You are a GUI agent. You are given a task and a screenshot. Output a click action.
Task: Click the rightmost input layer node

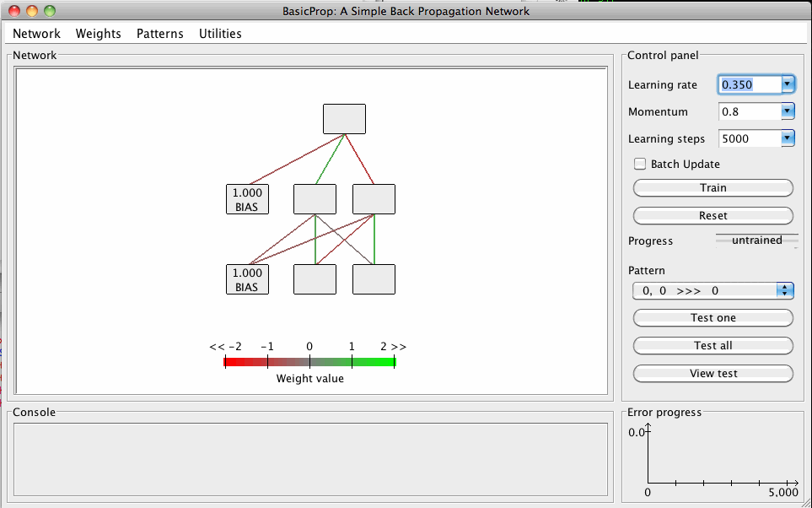pos(374,279)
